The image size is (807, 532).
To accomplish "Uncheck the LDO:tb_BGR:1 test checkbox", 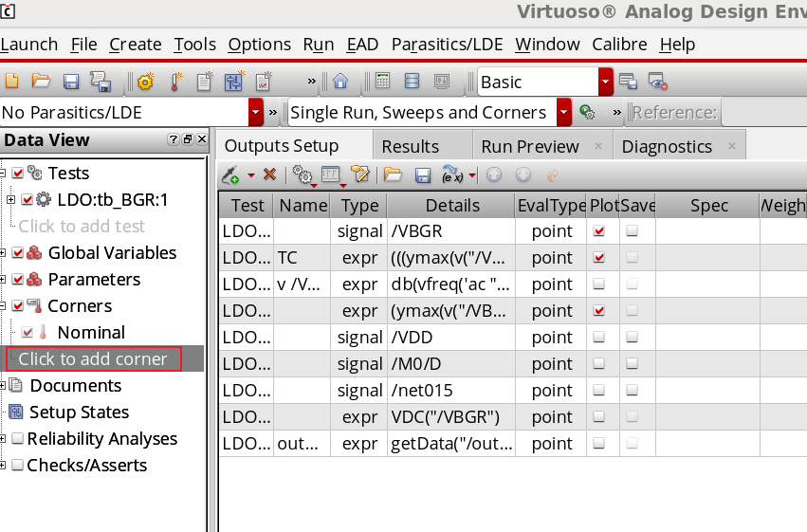I will point(28,200).
